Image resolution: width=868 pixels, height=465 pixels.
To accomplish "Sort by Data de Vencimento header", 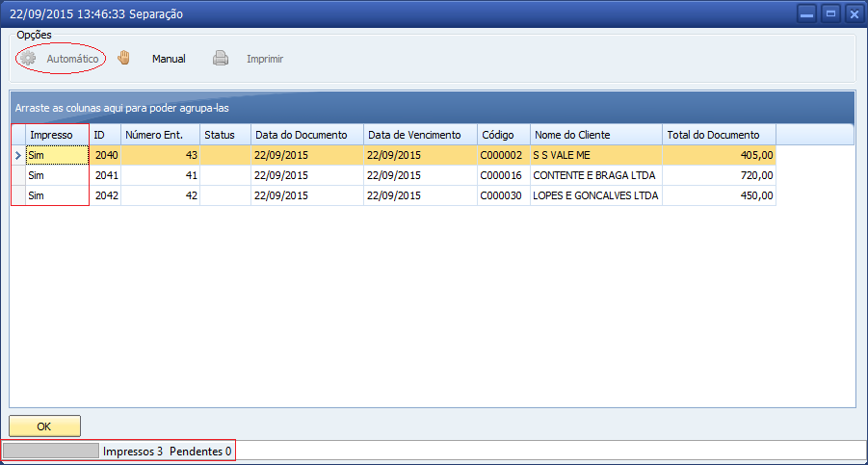I will point(420,135).
